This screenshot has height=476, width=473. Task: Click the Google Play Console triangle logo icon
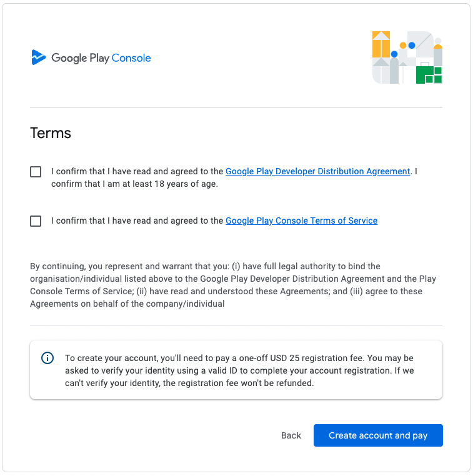[38, 57]
